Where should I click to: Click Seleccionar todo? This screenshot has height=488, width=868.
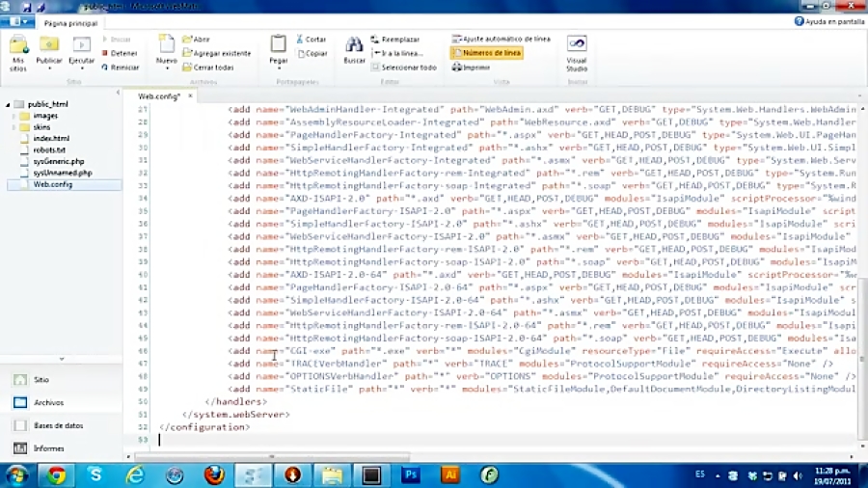click(x=403, y=68)
